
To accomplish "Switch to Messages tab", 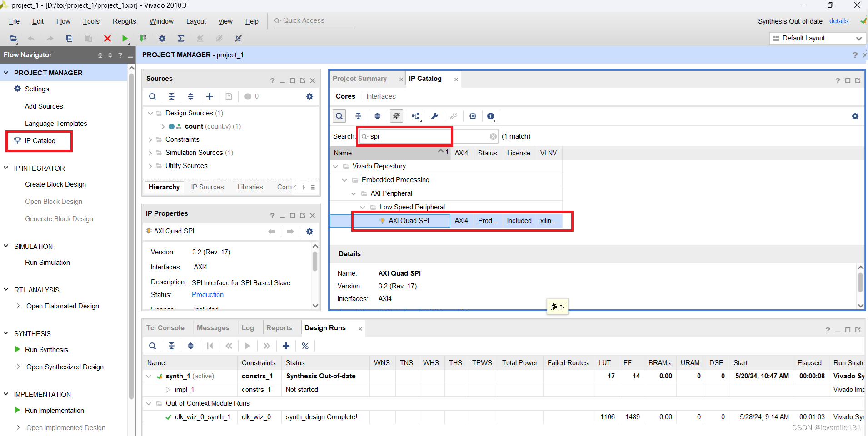I will [213, 328].
